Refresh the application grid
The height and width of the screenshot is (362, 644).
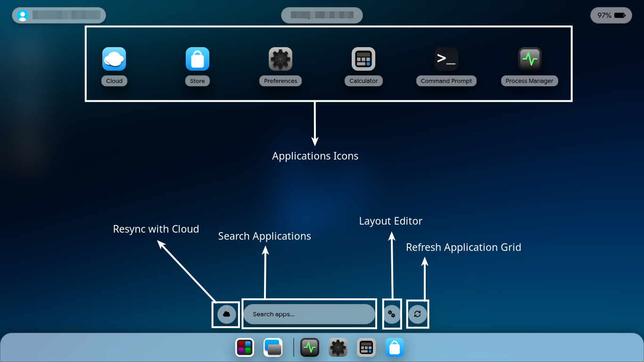pyautogui.click(x=417, y=314)
